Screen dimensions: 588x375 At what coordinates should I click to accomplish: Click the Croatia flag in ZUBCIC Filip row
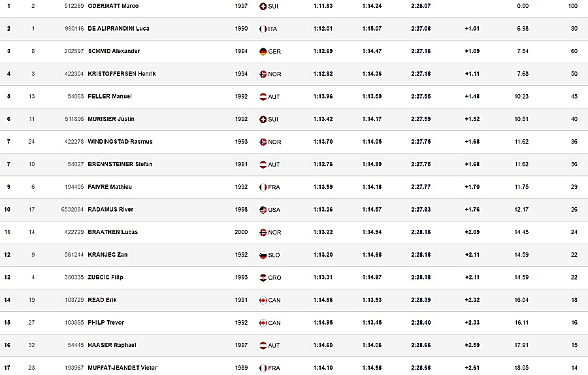click(x=263, y=278)
